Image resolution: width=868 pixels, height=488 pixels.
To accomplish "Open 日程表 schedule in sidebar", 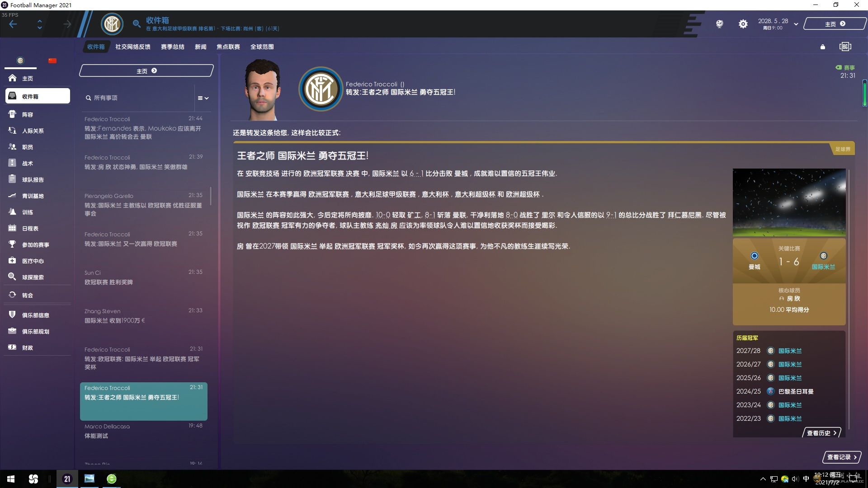I will pyautogui.click(x=37, y=228).
